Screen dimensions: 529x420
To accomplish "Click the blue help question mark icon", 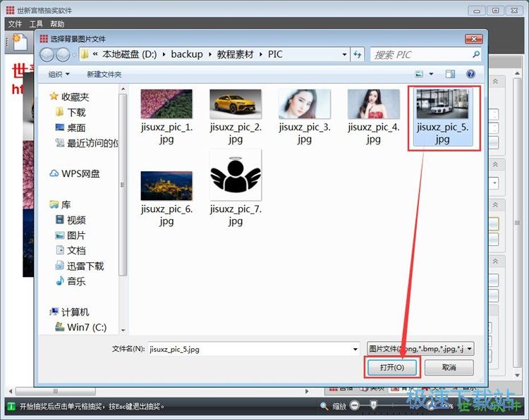I will click(470, 74).
